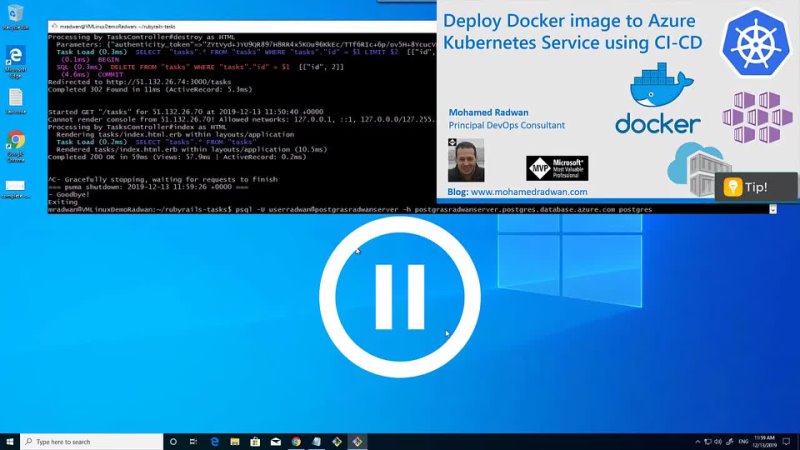
Task: Open network status tray icon
Action: (708, 442)
